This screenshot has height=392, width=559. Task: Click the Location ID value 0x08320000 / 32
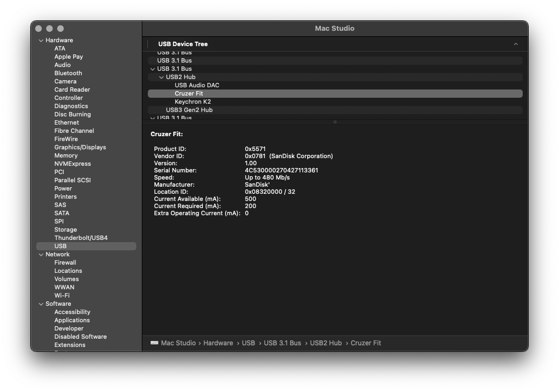tap(270, 192)
